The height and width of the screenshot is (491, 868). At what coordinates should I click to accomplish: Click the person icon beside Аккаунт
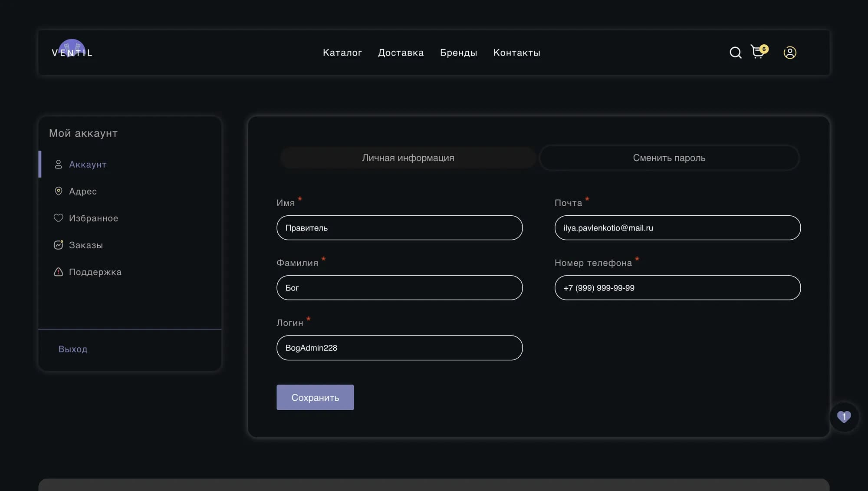(58, 164)
